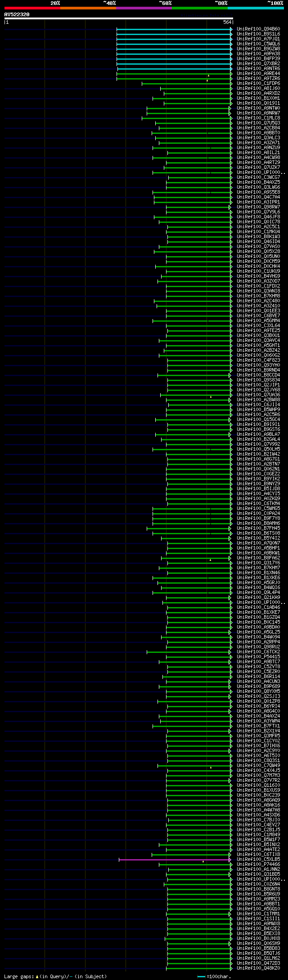Open hit UniRef100_Q7UZK7

(258, 168)
